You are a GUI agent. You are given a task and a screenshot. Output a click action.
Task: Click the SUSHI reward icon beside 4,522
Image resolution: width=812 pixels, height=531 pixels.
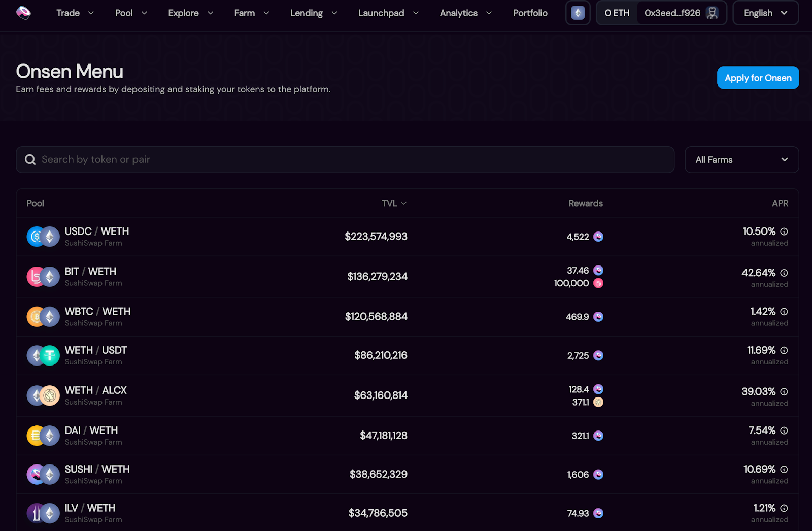point(598,237)
